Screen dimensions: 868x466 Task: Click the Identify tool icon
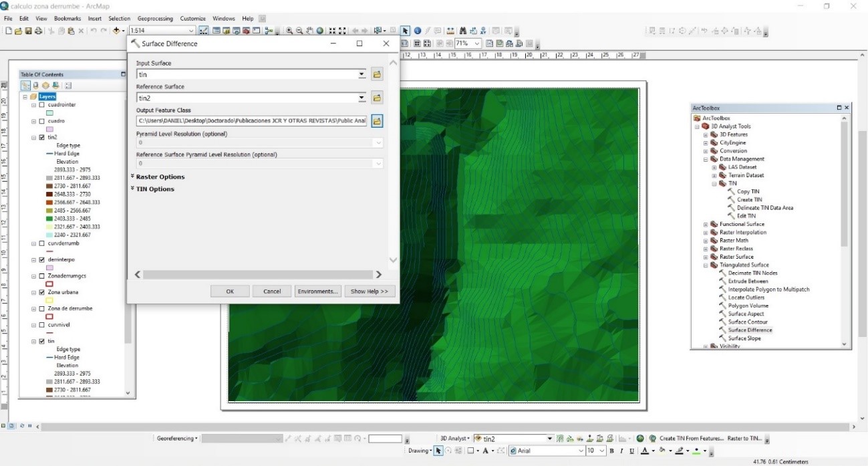point(417,31)
